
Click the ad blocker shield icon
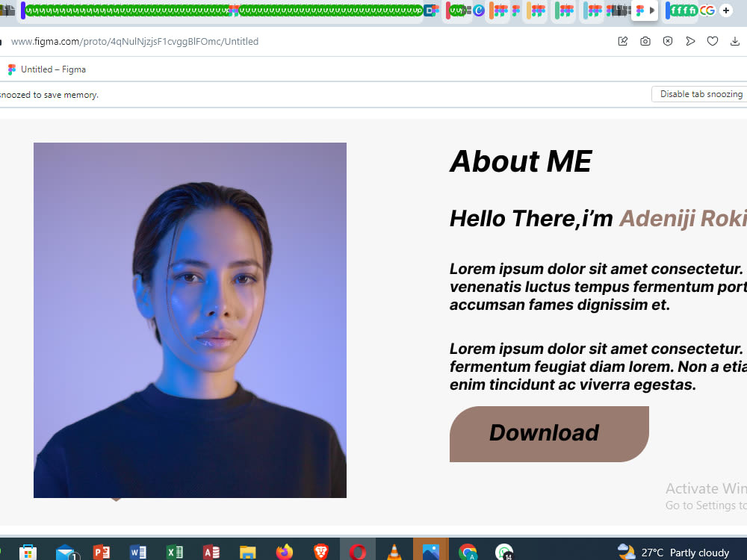pyautogui.click(x=667, y=41)
